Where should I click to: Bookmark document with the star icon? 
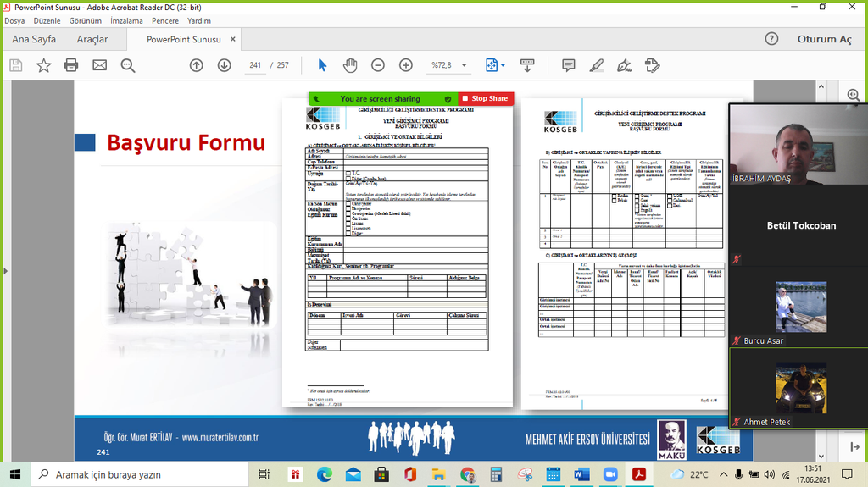click(43, 65)
